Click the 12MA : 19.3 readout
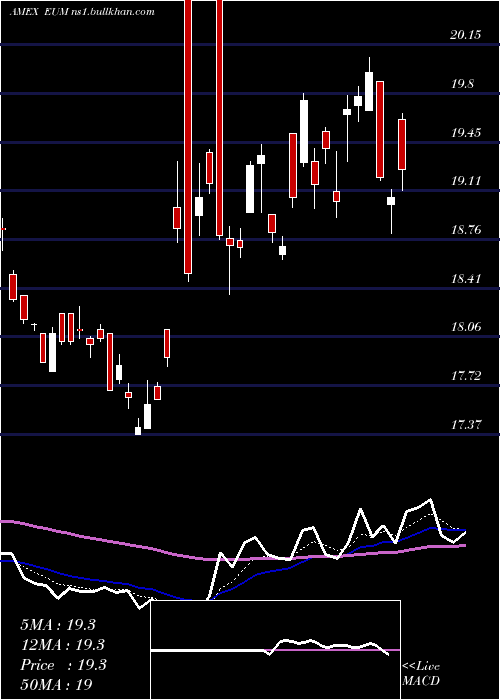Screen dimensions: 500x700 (x=62, y=645)
